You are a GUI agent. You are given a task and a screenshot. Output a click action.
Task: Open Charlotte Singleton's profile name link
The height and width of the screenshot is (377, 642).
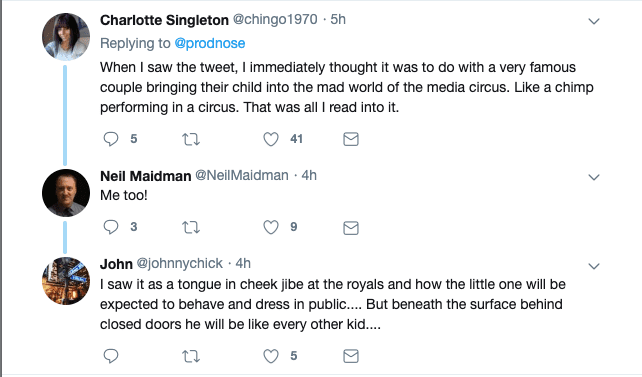[x=164, y=20]
